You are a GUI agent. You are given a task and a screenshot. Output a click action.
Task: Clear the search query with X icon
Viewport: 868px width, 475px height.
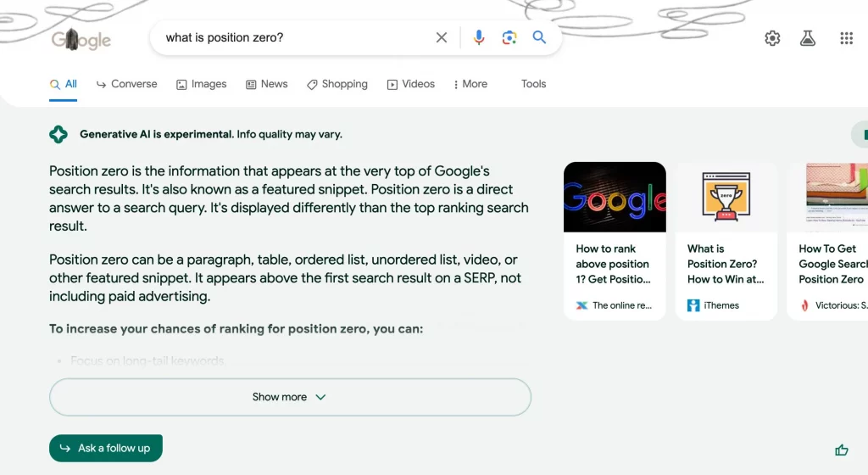(441, 37)
